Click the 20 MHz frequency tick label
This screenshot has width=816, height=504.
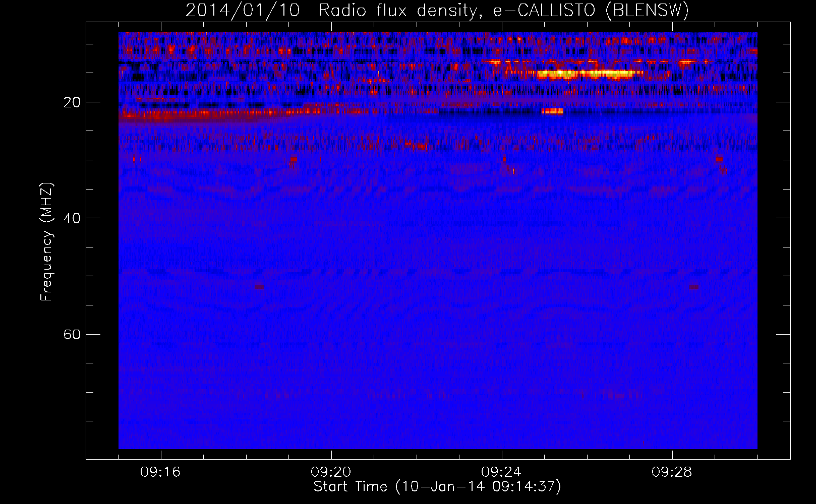[72, 102]
